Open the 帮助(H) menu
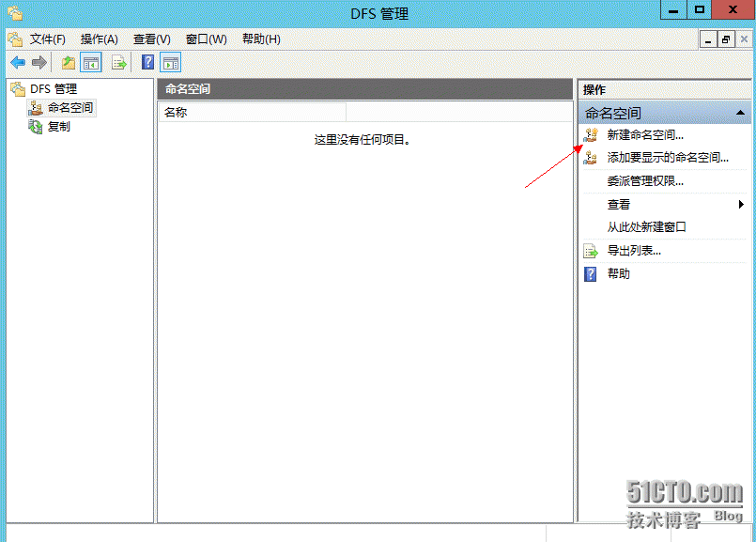 (x=261, y=39)
